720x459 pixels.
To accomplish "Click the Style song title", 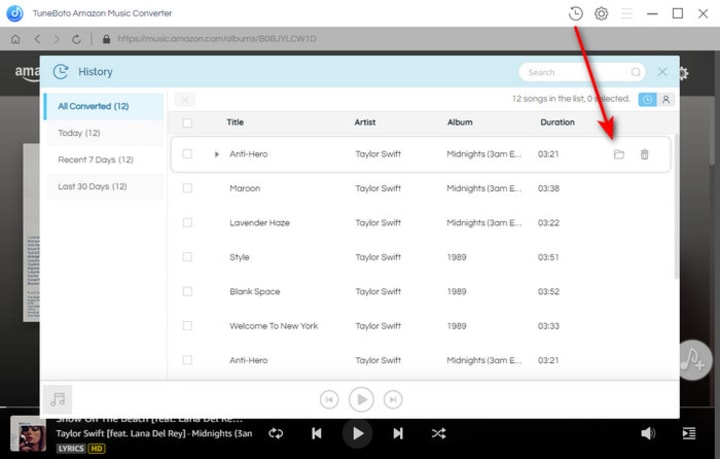I will pyautogui.click(x=239, y=257).
